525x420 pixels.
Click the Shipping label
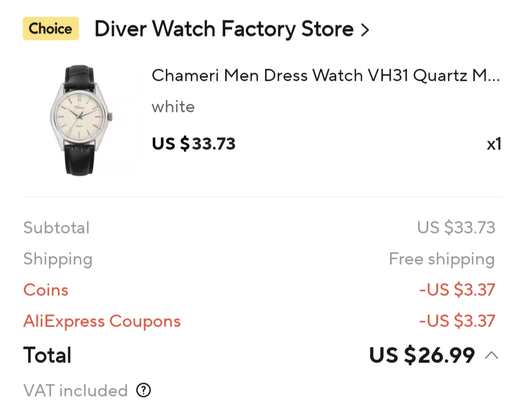click(57, 259)
